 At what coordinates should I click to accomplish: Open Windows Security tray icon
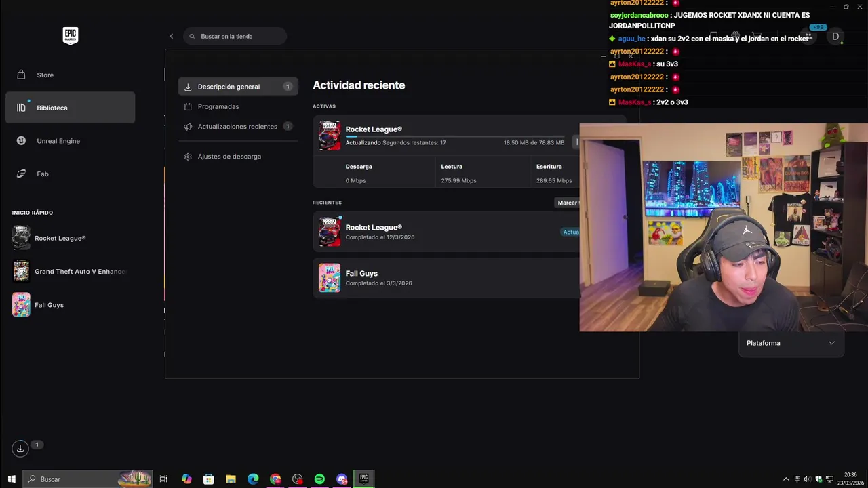(818, 479)
